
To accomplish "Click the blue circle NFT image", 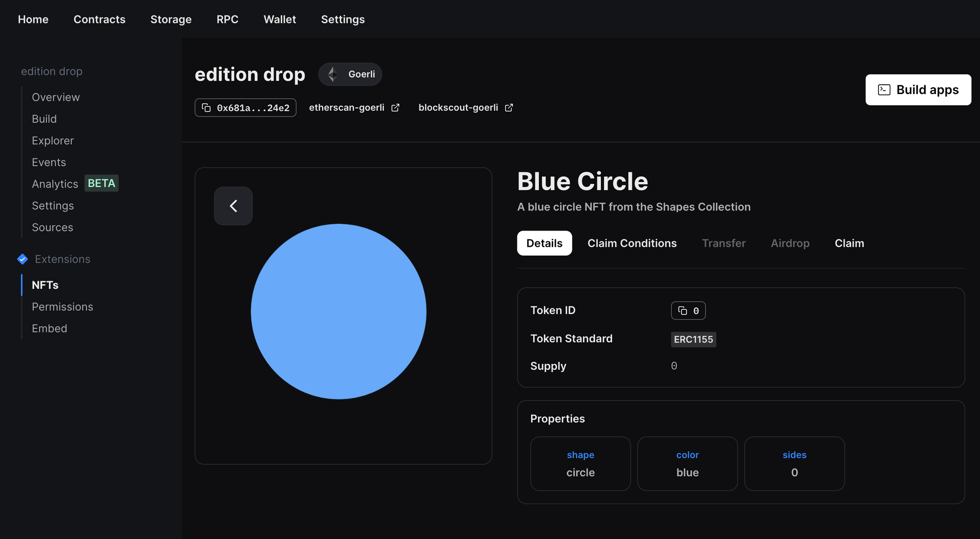I will (338, 311).
